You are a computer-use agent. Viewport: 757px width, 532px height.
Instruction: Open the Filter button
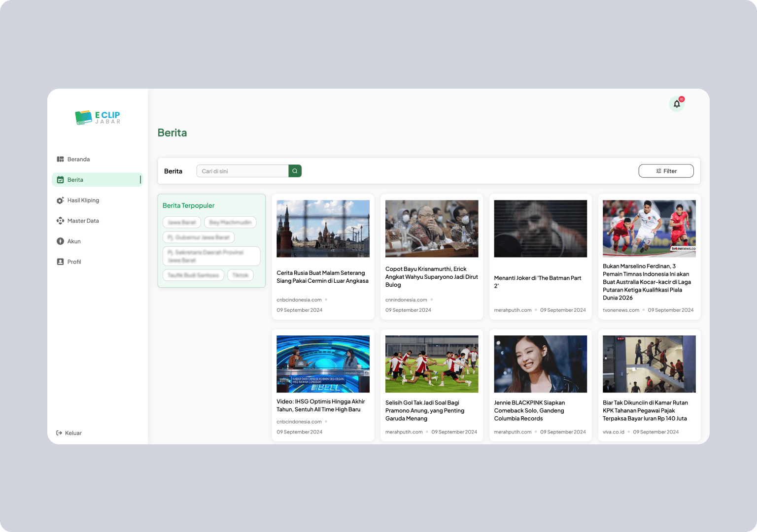(x=666, y=171)
